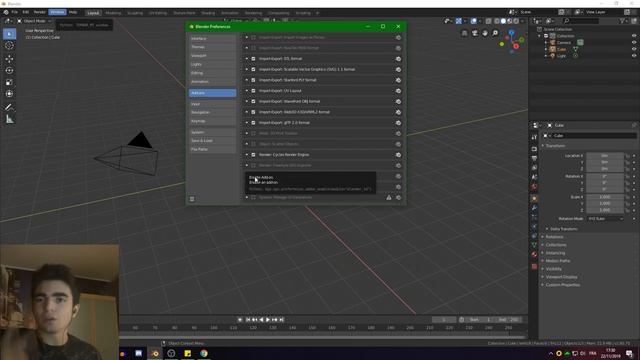The image size is (640, 360).
Task: Switch to the Sculpting workspace tab
Action: tap(135, 13)
